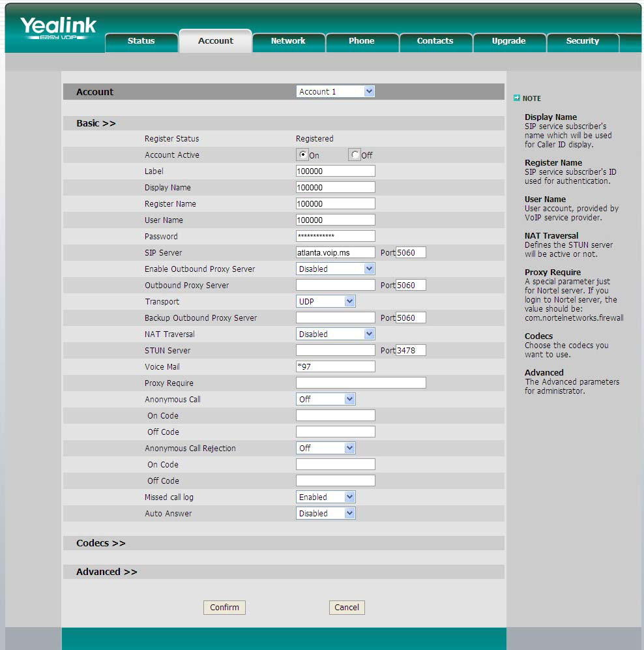Click the STUN Server address field
The width and height of the screenshot is (644, 650).
[x=335, y=350]
